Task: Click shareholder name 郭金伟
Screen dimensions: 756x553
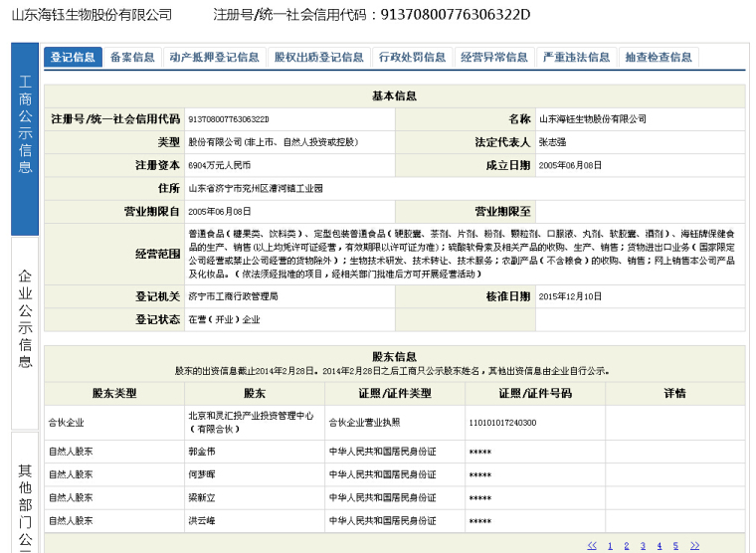Action: coord(202,452)
